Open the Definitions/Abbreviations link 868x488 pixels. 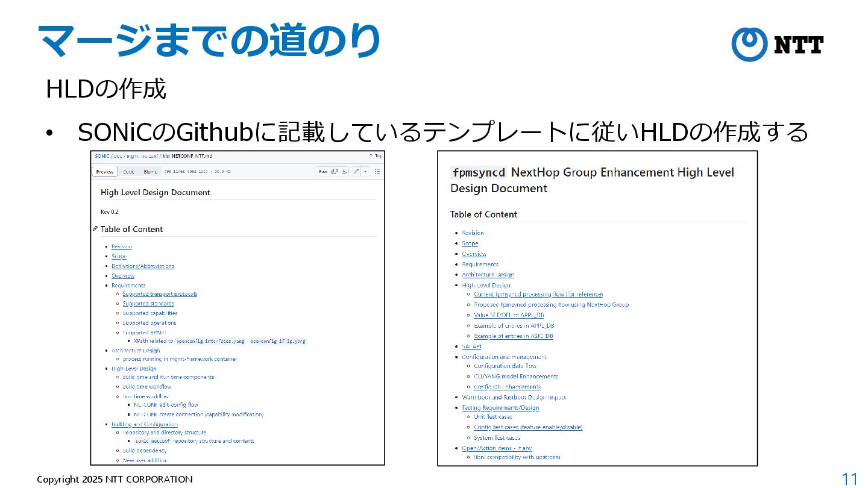click(142, 266)
